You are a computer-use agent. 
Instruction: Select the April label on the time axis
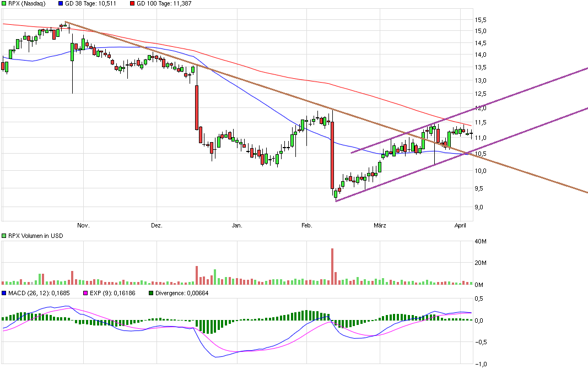tap(460, 225)
